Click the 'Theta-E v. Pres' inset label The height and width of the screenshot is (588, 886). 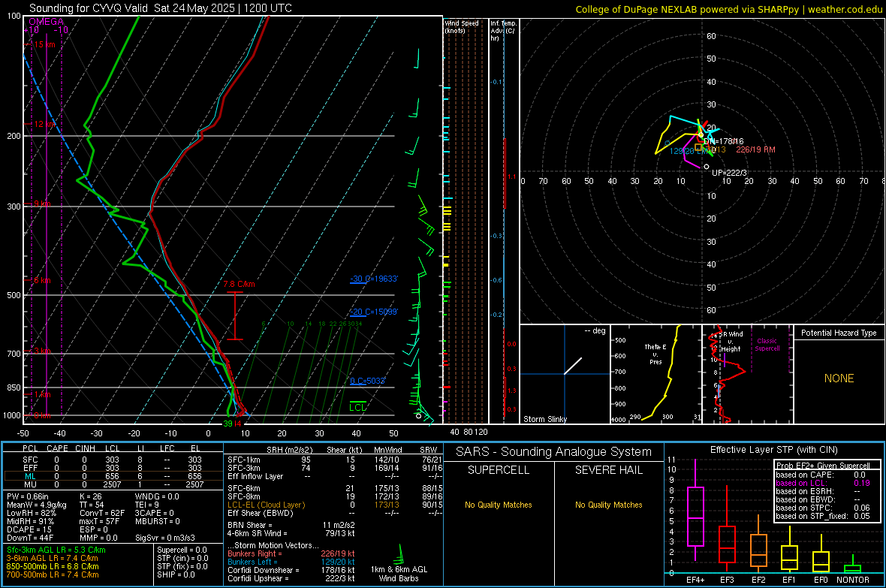click(x=655, y=354)
